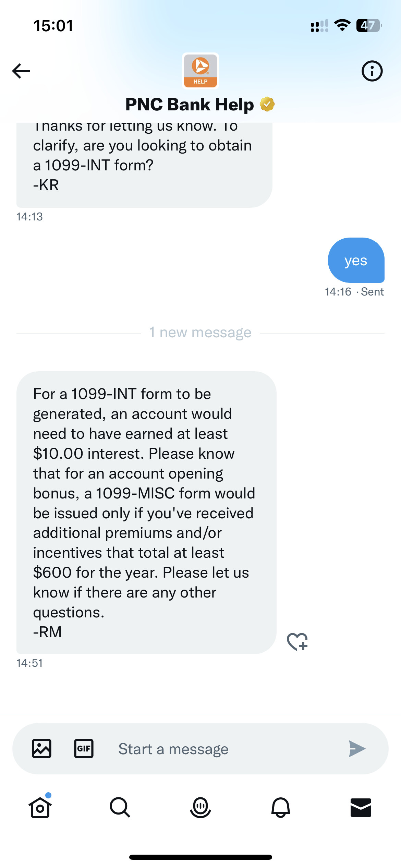Tap the "1 new message" divider

click(200, 333)
